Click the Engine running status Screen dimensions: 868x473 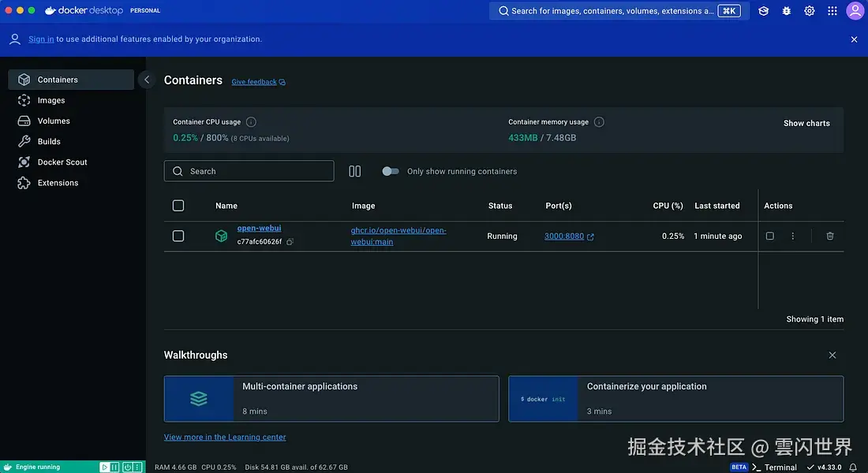click(x=38, y=467)
